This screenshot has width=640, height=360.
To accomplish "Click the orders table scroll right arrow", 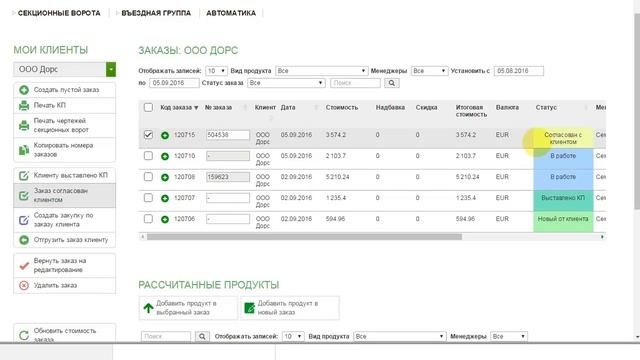I will click(602, 237).
